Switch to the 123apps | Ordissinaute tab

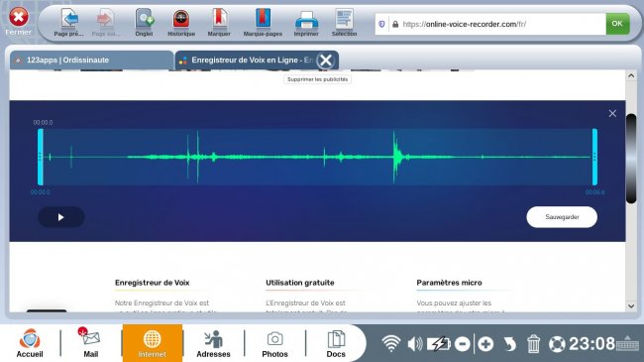(x=91, y=60)
